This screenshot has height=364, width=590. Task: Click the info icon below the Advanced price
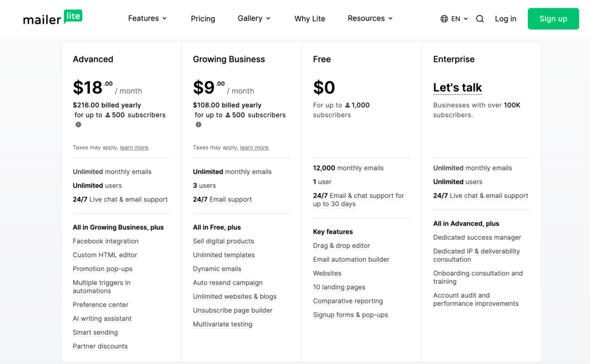(78, 124)
